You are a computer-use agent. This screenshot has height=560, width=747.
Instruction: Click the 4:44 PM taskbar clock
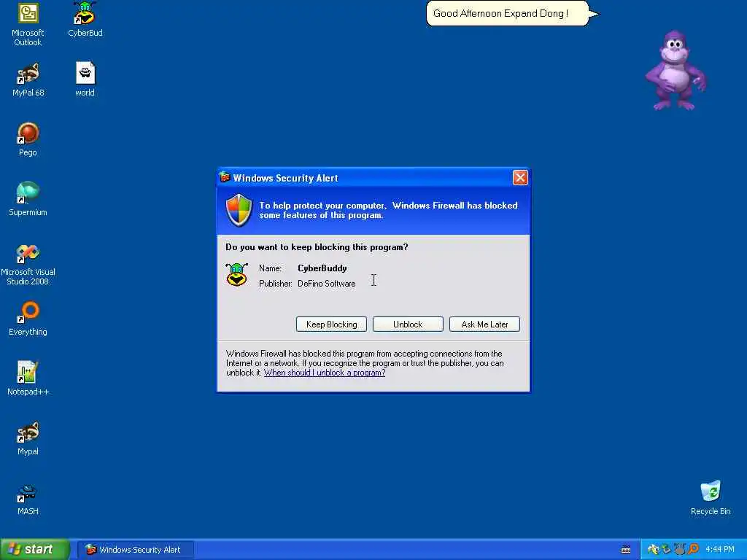(720, 550)
